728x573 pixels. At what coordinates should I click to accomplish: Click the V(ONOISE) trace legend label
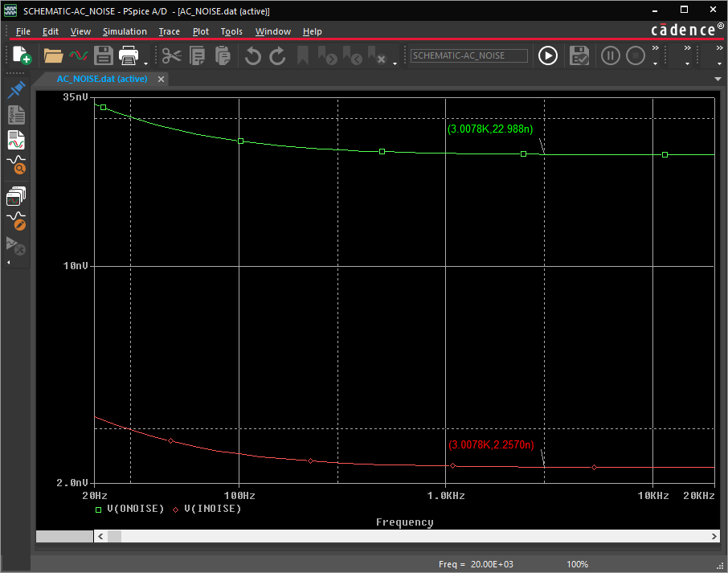click(x=135, y=509)
